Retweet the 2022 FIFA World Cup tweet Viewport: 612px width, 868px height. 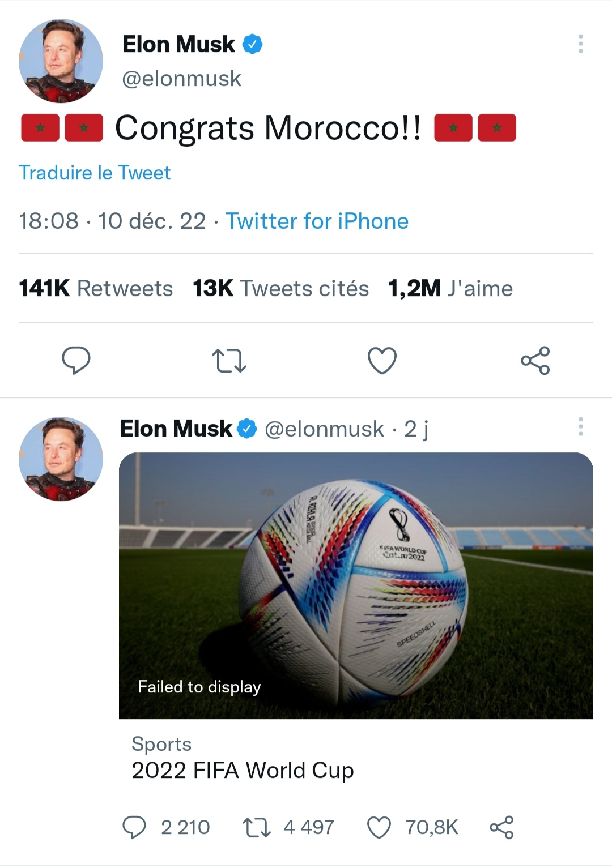(257, 827)
